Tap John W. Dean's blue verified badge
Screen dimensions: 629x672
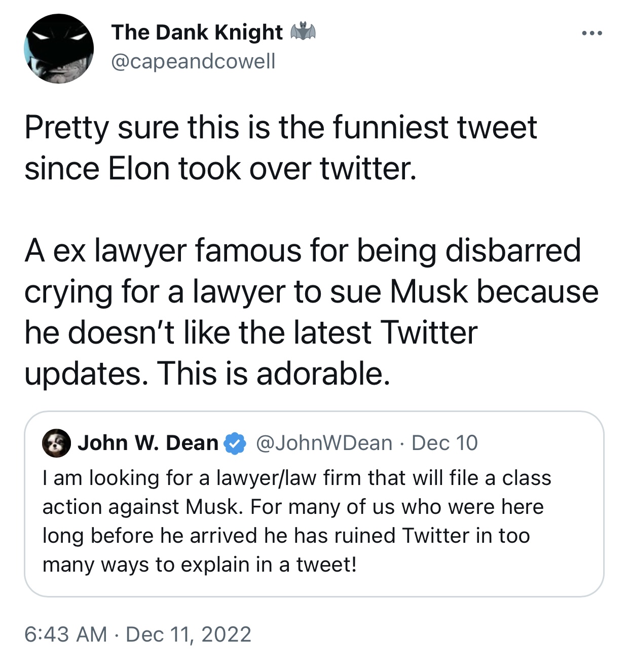(x=234, y=443)
